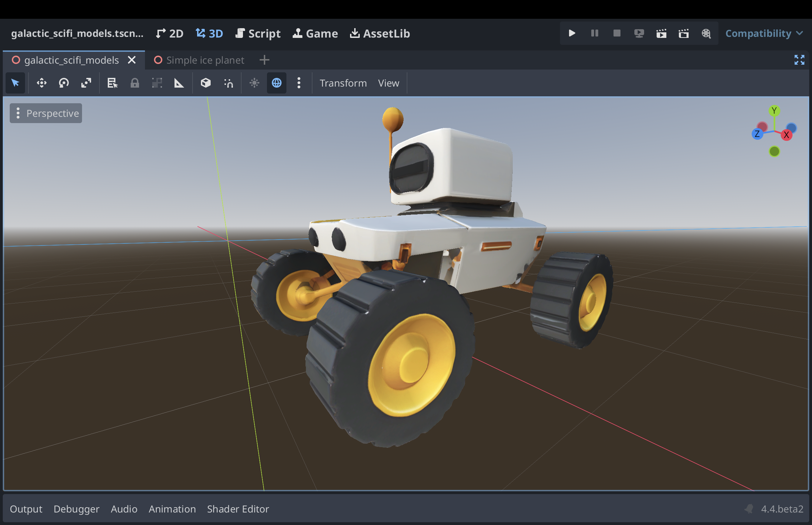Image resolution: width=812 pixels, height=525 pixels.
Task: Activate the ruler measuring tool
Action: coord(179,83)
